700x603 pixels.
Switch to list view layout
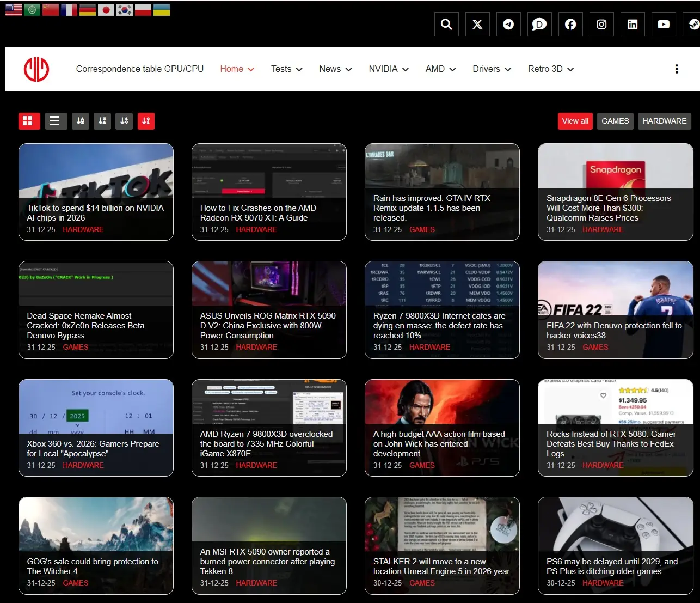(x=57, y=121)
